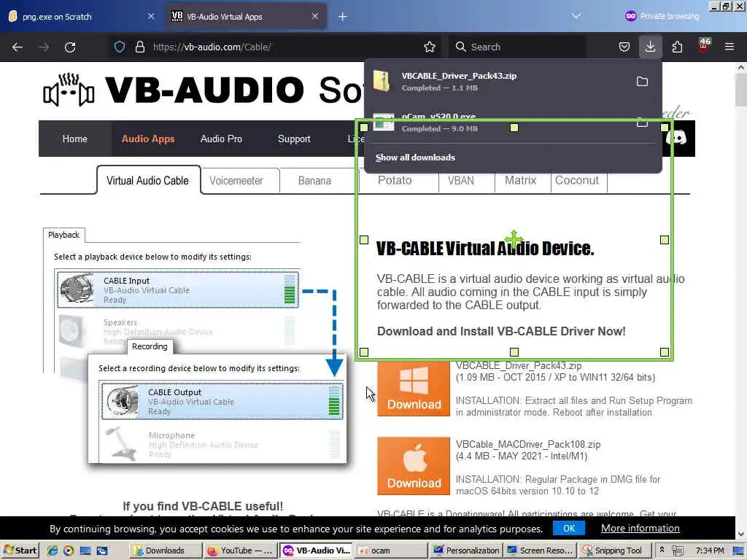The width and height of the screenshot is (747, 560).
Task: Click the Switch Between Windows taskbar icon
Action: point(102,551)
